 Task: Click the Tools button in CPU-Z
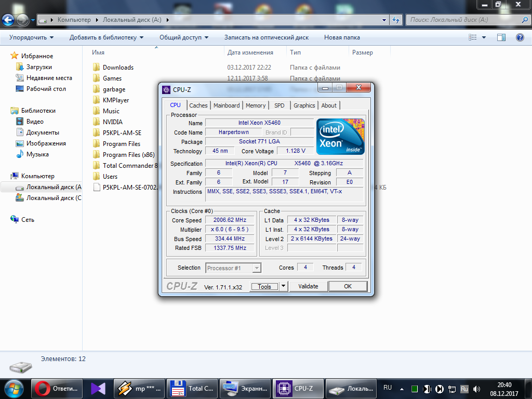(264, 287)
